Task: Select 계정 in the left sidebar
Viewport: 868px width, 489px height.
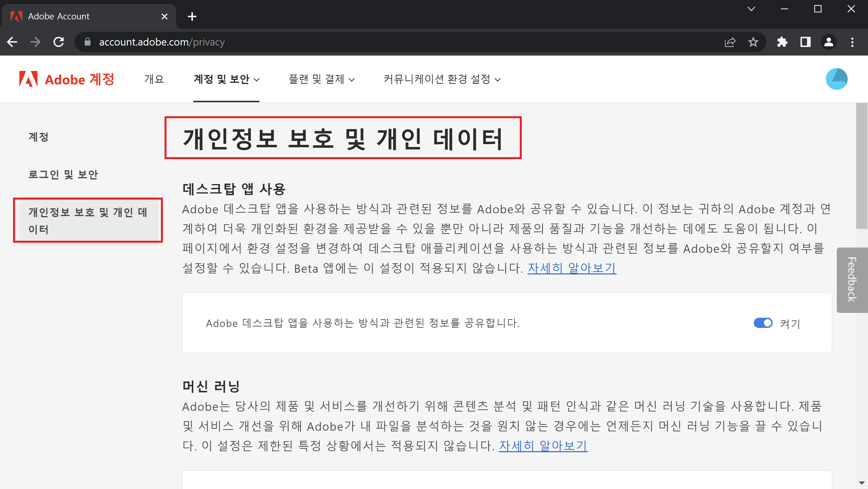Action: [38, 137]
